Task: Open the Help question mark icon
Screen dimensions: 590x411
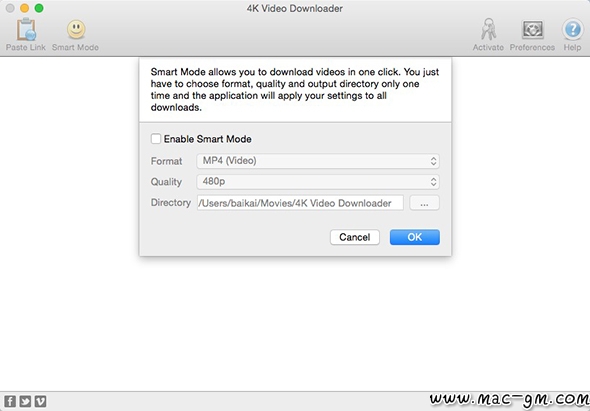Action: pyautogui.click(x=572, y=29)
